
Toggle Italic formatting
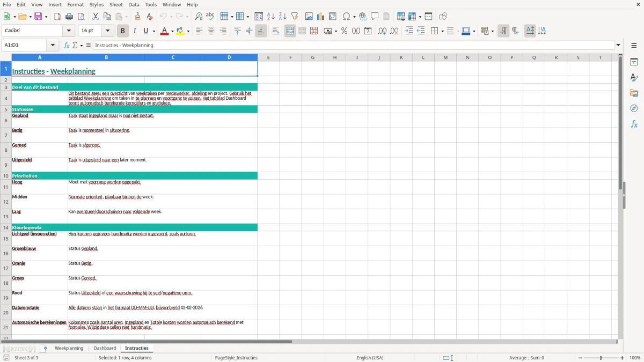pos(135,31)
